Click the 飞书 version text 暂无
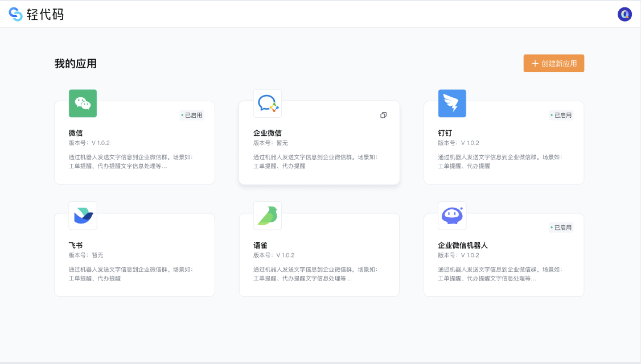Screen dimensions: 641x364 [x=97, y=255]
